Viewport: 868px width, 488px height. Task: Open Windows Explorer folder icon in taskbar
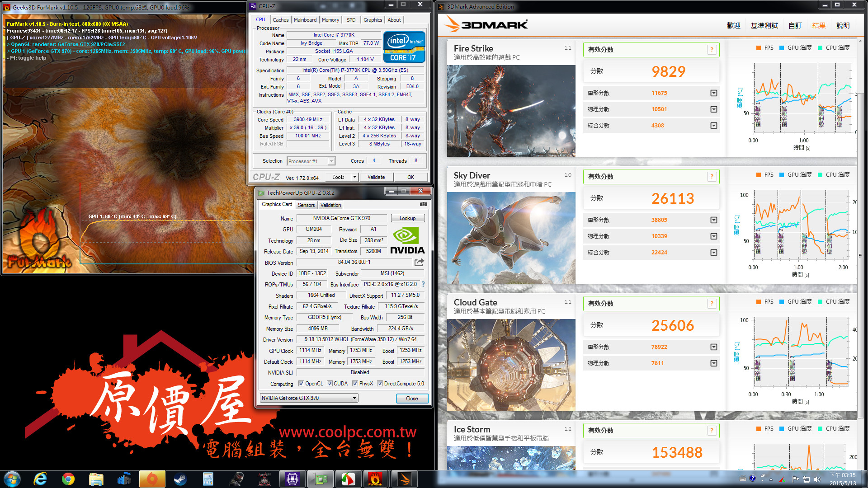tap(96, 479)
